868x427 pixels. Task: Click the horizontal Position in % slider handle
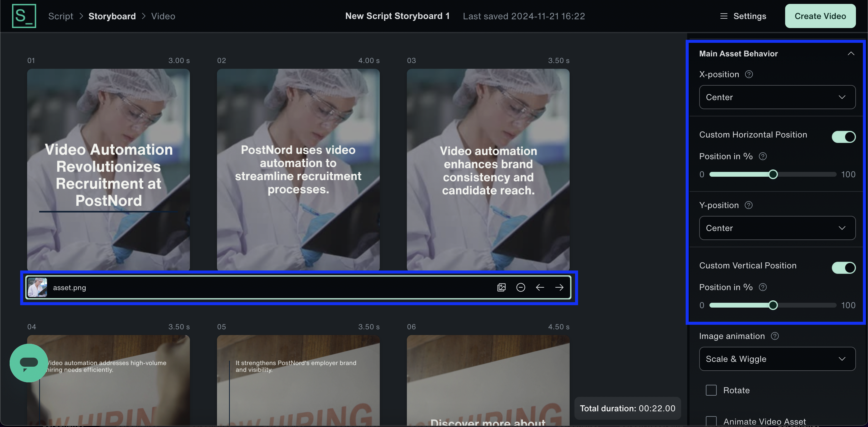coord(773,174)
